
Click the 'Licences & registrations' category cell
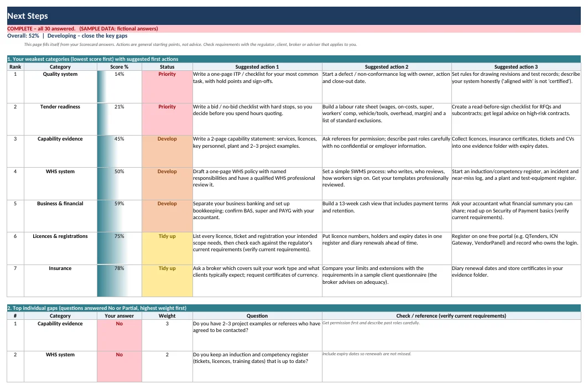(60, 248)
